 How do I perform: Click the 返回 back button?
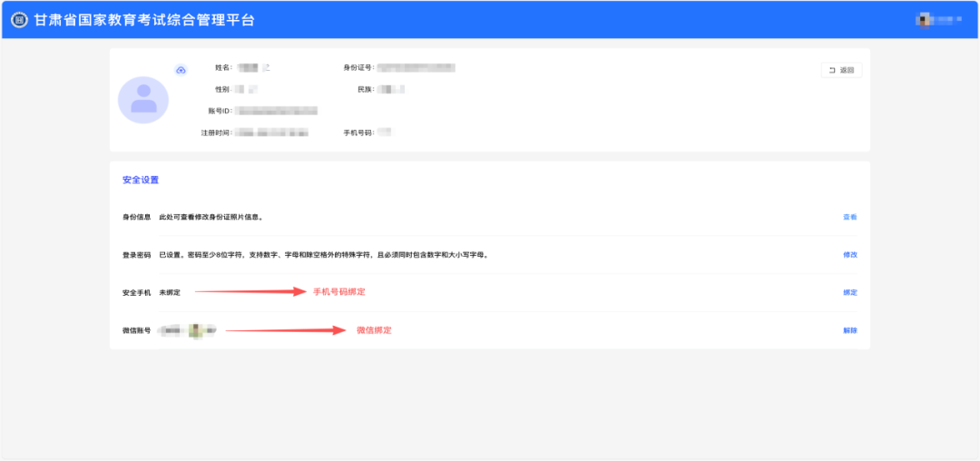coord(841,70)
